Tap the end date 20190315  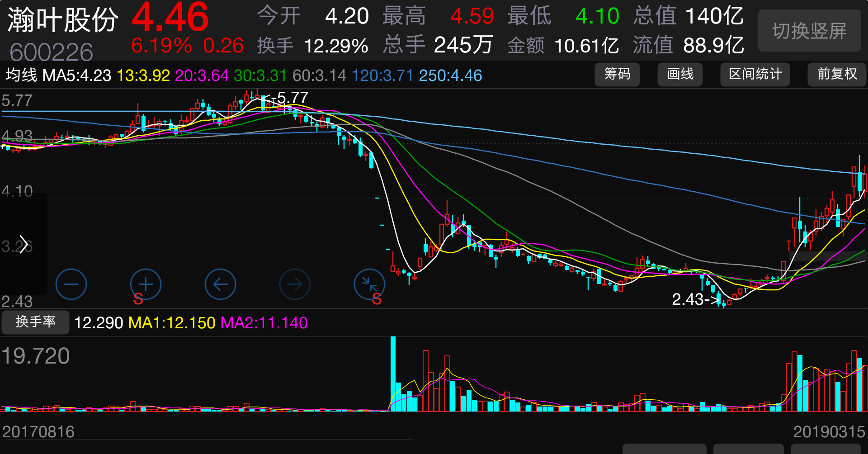tap(829, 432)
